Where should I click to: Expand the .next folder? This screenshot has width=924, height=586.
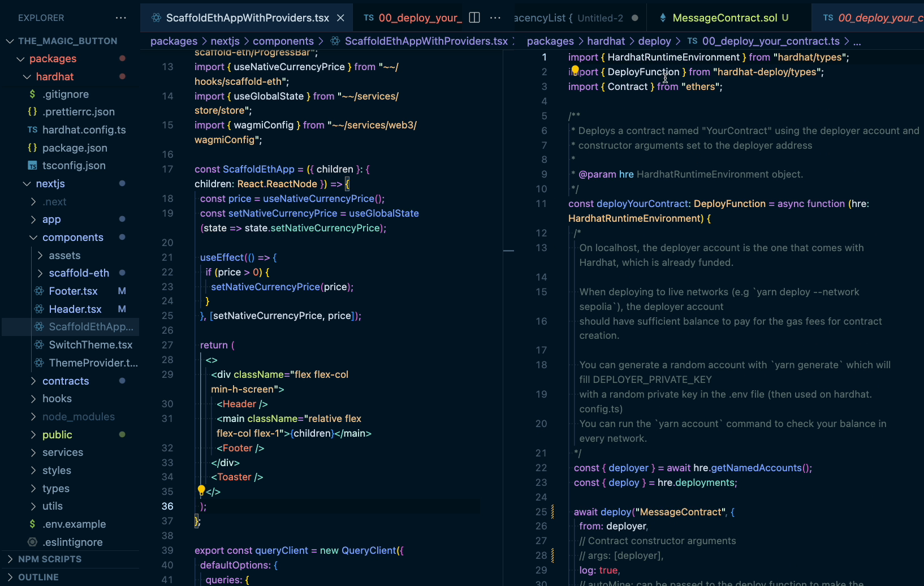tap(33, 201)
